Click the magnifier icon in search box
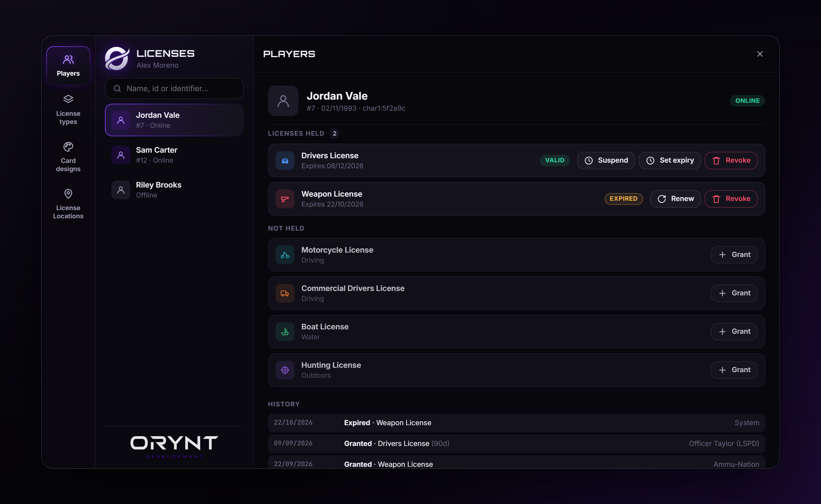Screen dimensions: 821x504 tap(117, 88)
